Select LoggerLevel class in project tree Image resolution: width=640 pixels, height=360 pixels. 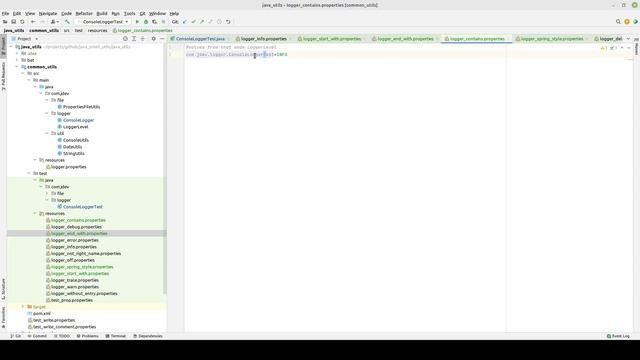(x=76, y=127)
